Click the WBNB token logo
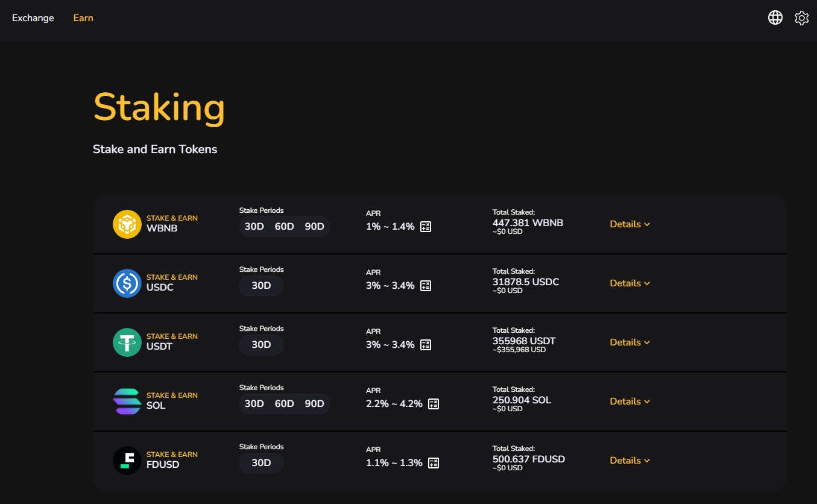This screenshot has width=817, height=504. pos(127,224)
